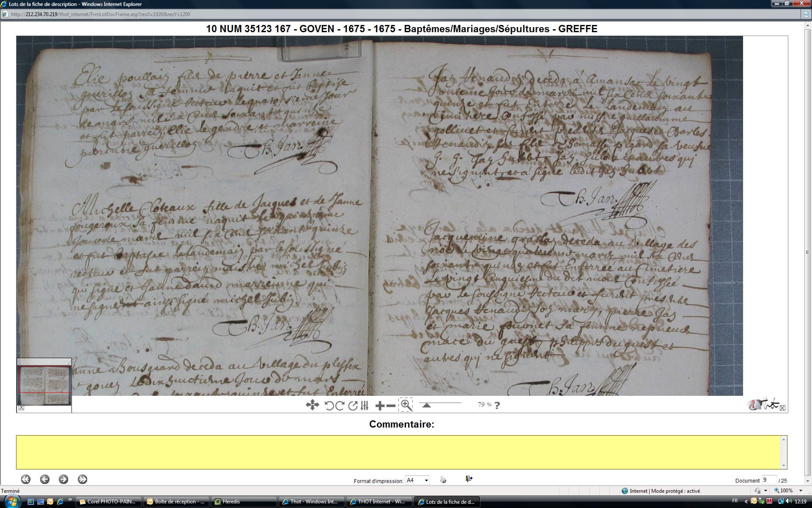812x508 pixels.
Task: Advance to next document page
Action: pos(63,479)
